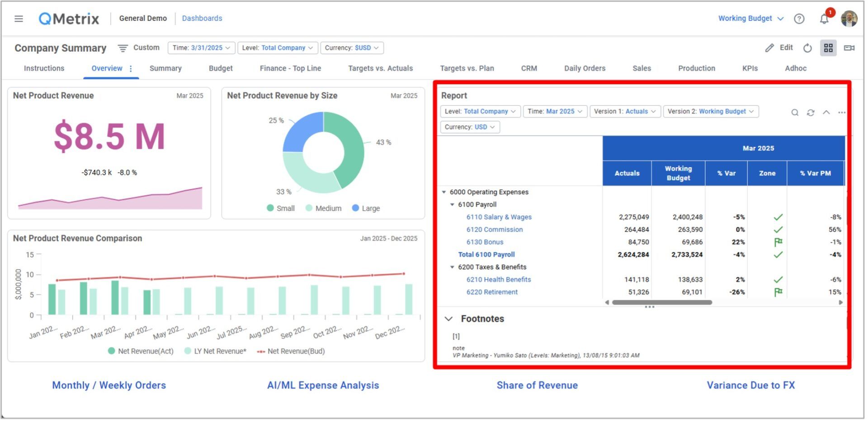Click the search icon in Report panel

tap(794, 112)
